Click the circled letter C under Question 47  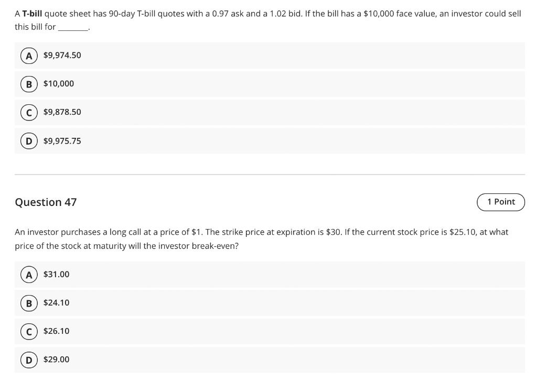[29, 331]
